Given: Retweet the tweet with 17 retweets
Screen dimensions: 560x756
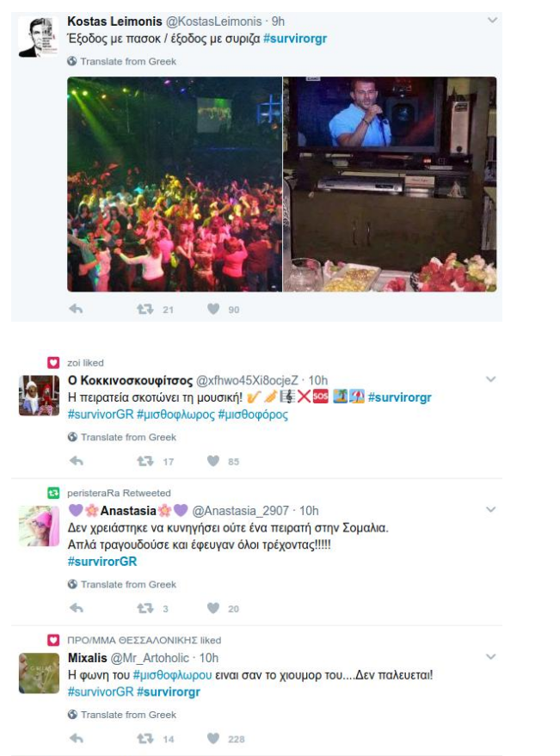Looking at the screenshot, I should (145, 461).
